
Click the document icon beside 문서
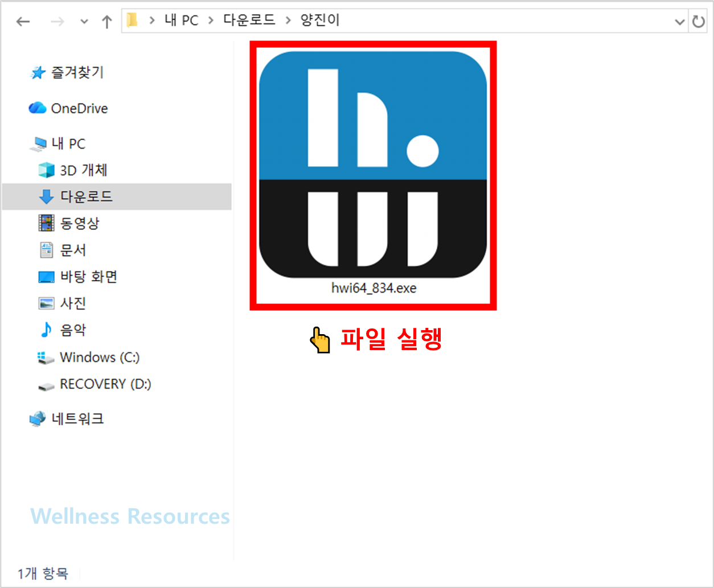point(46,250)
